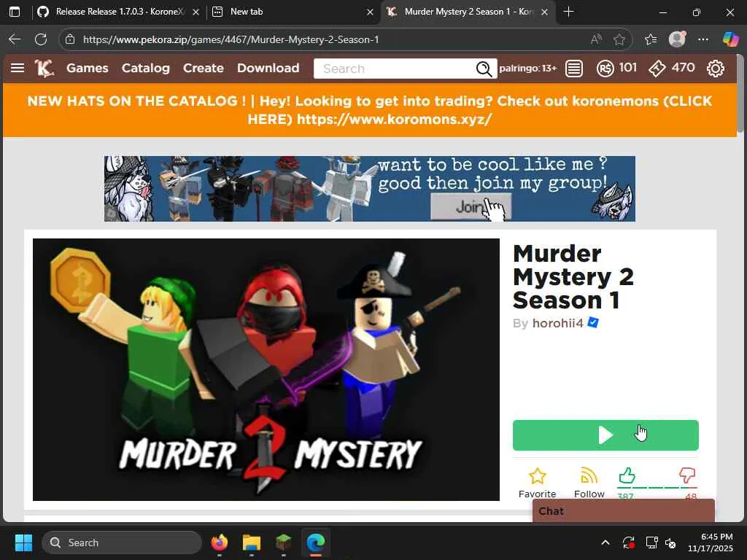Click the taskbar Search box
Screen dimensions: 747x560
[x=122, y=542]
